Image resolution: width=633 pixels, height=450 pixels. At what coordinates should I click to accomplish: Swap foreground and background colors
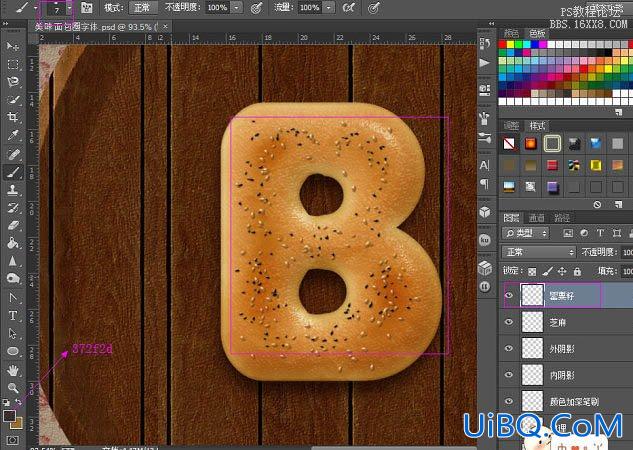click(x=18, y=402)
